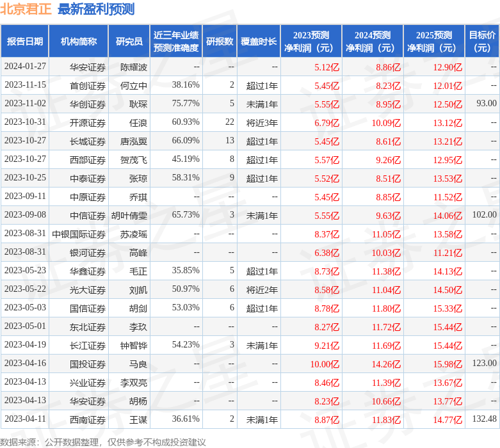Click the 近三年业绩预测准确度 column header
The height and width of the screenshot is (448, 500).
176,42
